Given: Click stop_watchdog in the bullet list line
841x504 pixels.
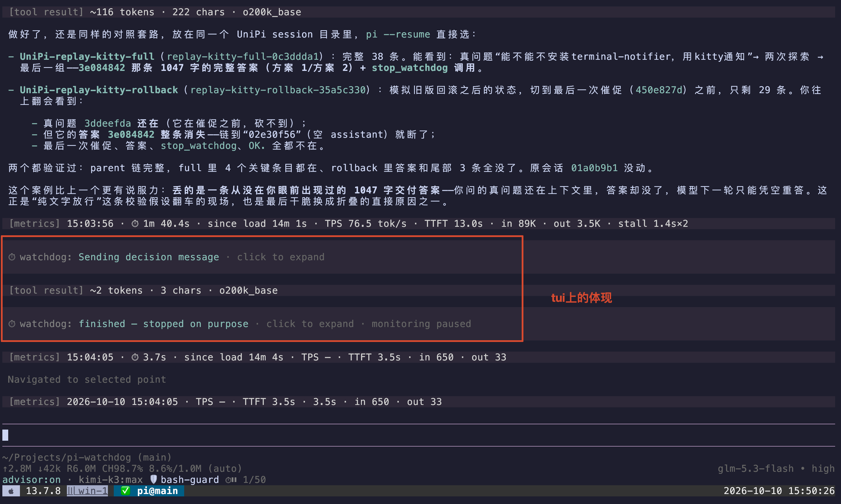Looking at the screenshot, I should coord(199,146).
